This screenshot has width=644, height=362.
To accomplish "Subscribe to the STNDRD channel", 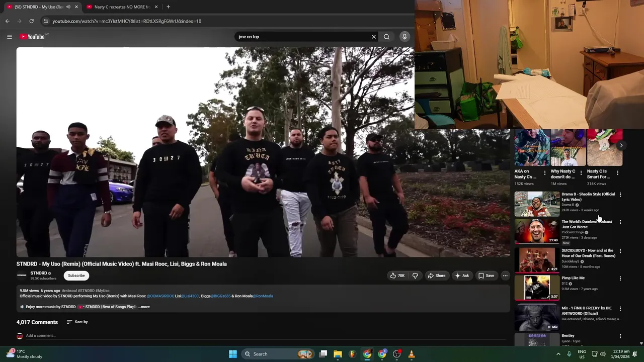I will pos(76,276).
